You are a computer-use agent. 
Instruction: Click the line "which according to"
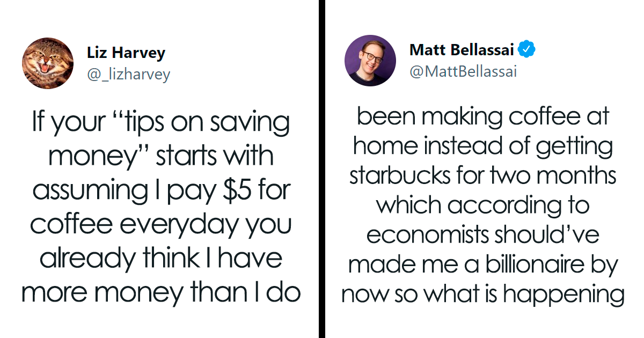point(482,205)
